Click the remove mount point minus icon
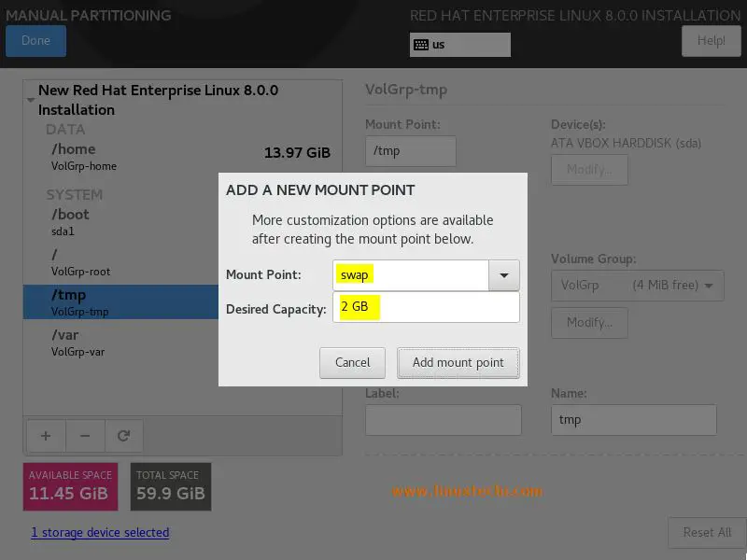The height and width of the screenshot is (560, 747). 85,436
